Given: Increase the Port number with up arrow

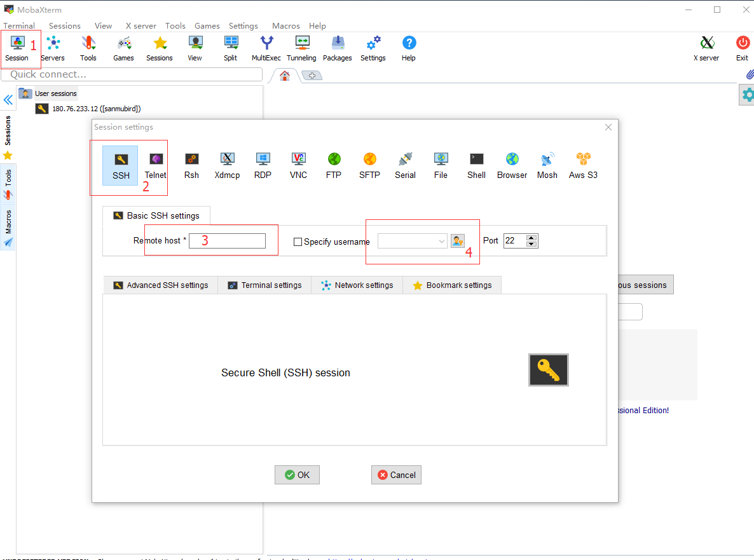Looking at the screenshot, I should (531, 238).
